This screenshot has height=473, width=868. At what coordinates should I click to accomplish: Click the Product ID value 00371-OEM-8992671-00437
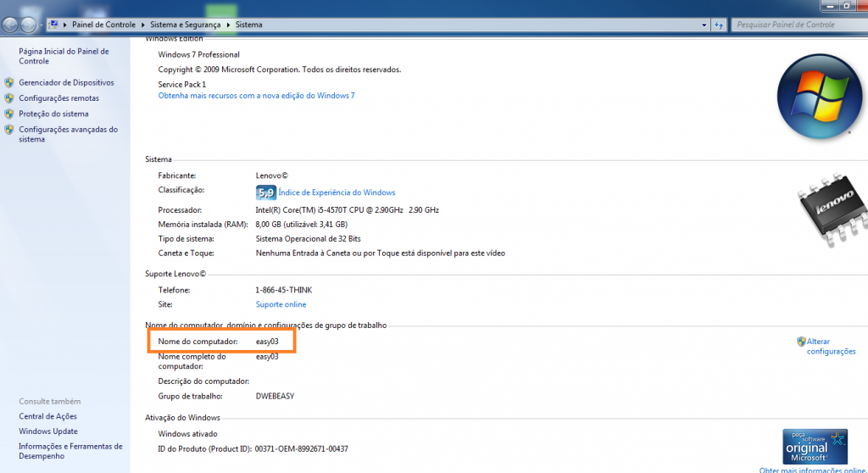coord(301,449)
